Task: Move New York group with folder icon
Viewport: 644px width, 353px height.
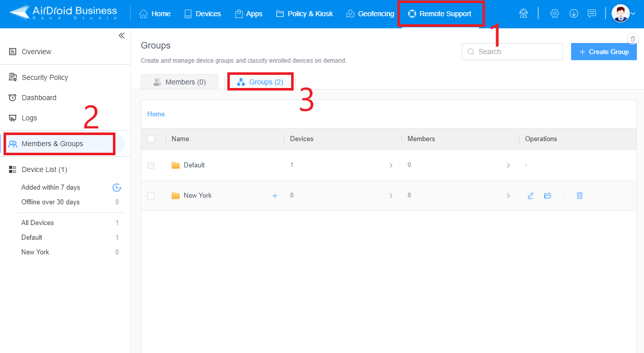Action: (x=548, y=196)
